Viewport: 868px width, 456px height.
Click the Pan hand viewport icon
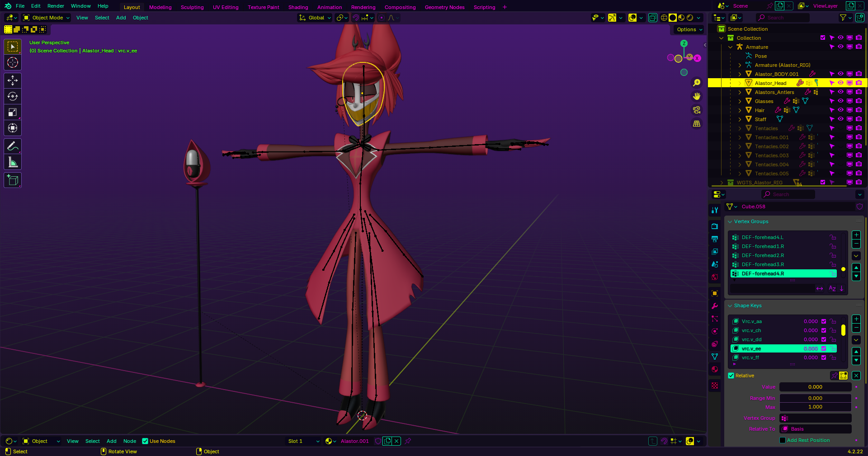pos(697,96)
